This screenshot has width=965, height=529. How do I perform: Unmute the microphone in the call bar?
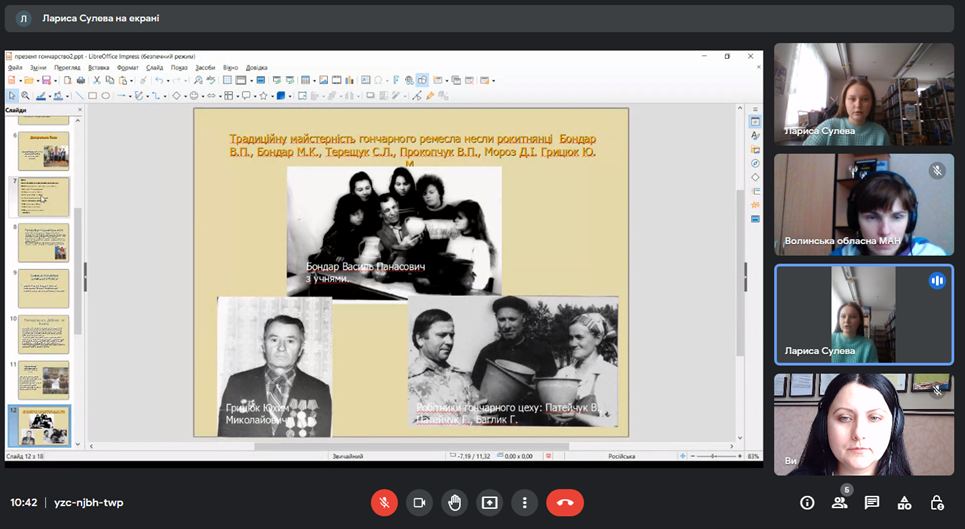384,502
